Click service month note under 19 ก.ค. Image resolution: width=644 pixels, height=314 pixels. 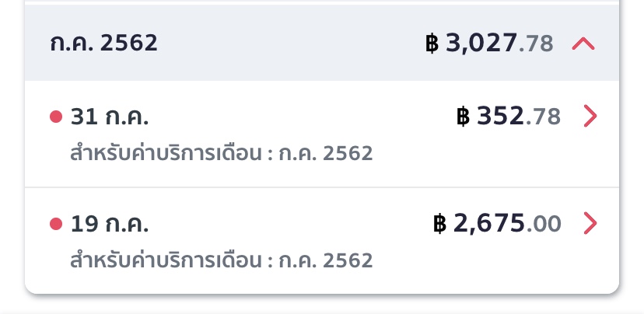222,260
